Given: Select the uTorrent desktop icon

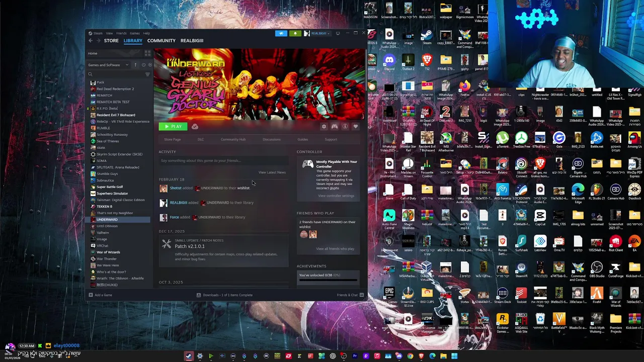Looking at the screenshot, I should 502,140.
